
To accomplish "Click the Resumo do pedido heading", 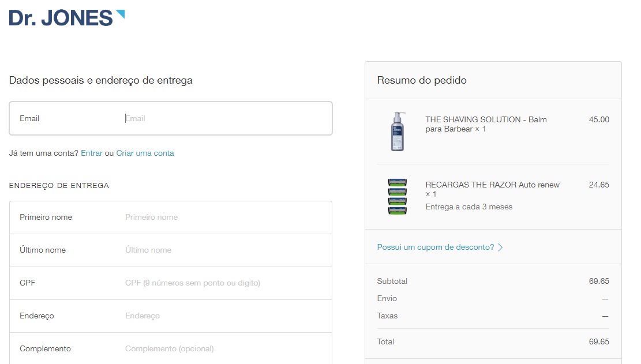I will click(422, 80).
